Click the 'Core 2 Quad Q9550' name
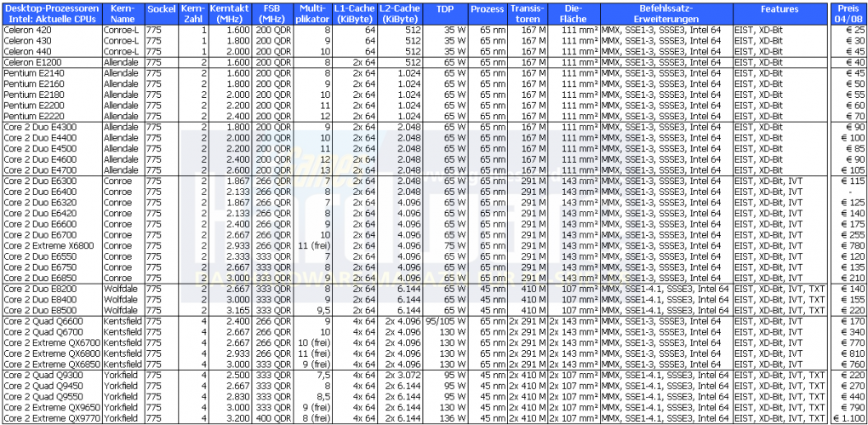The image size is (868, 425). point(53,397)
